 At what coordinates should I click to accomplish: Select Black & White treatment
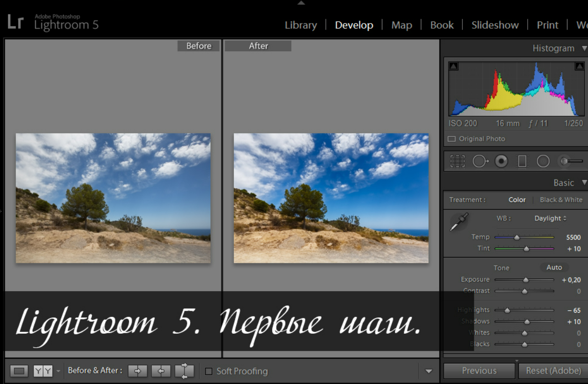tap(561, 200)
